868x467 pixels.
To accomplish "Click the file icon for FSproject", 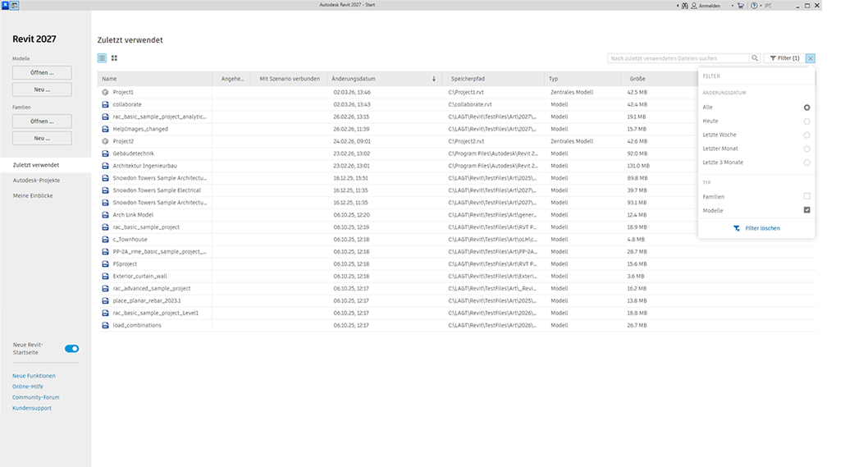I will click(x=105, y=264).
